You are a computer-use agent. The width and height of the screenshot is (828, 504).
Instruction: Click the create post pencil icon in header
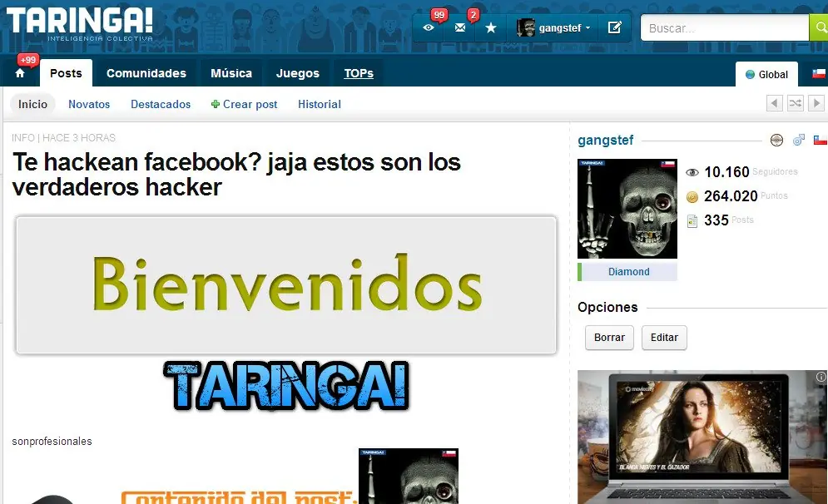point(615,27)
